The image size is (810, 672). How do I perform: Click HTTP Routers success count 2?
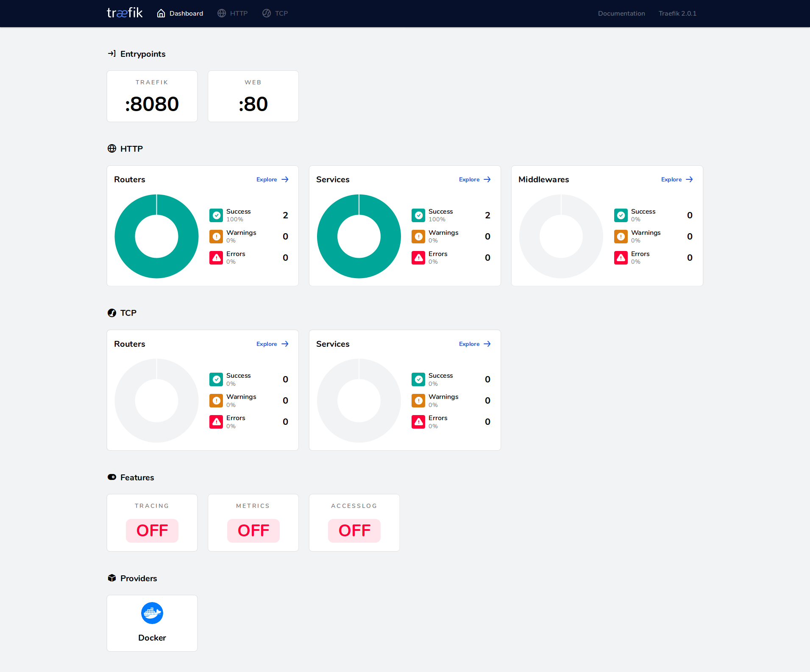point(286,215)
